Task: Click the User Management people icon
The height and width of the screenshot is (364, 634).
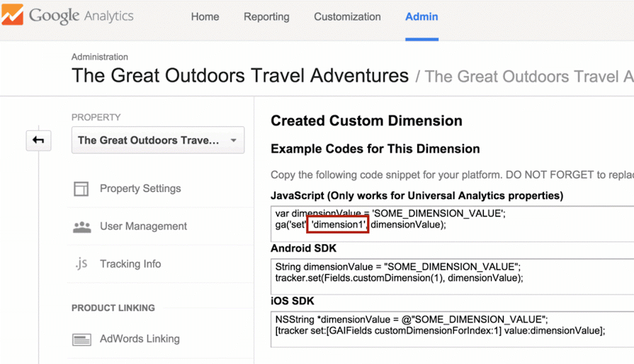Action: [81, 227]
